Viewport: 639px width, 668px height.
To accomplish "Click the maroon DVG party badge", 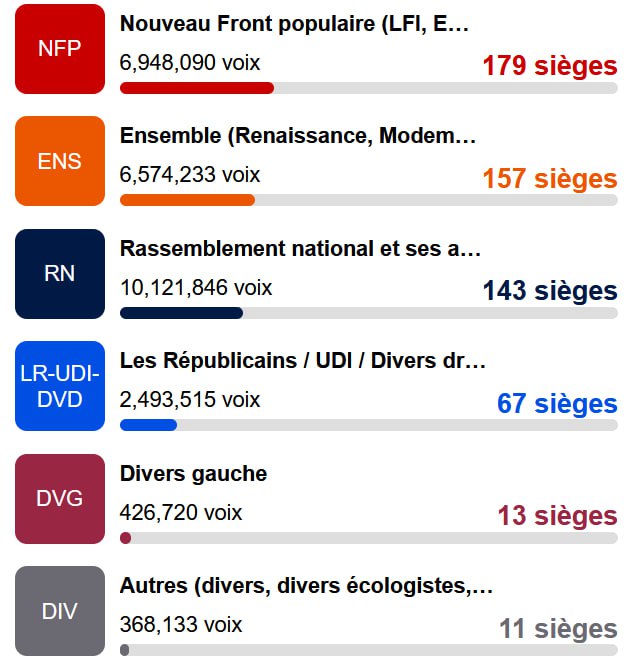I will point(60,498).
